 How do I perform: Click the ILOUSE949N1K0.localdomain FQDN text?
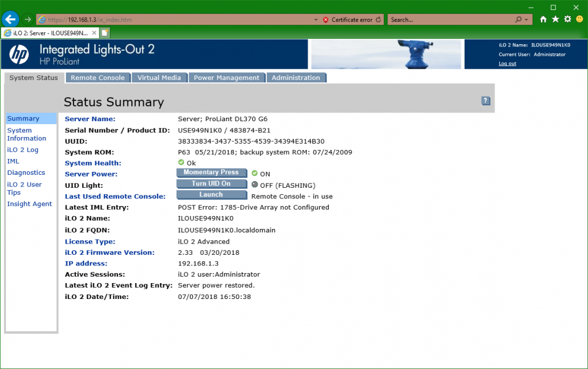226,230
